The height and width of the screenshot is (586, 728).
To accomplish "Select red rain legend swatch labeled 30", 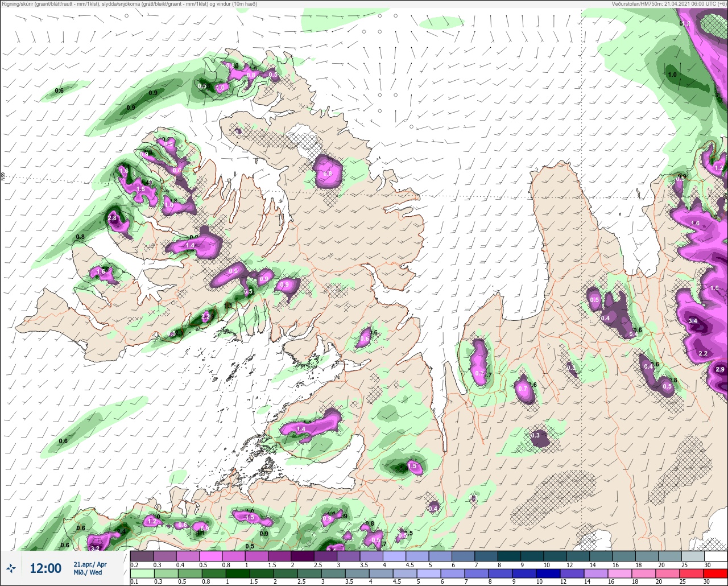I will (716, 573).
